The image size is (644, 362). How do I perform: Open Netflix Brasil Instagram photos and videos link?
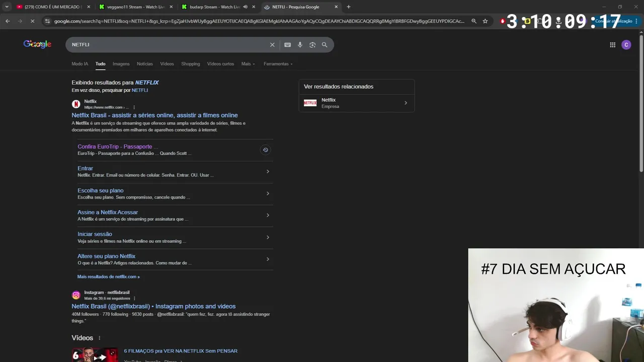(153, 306)
